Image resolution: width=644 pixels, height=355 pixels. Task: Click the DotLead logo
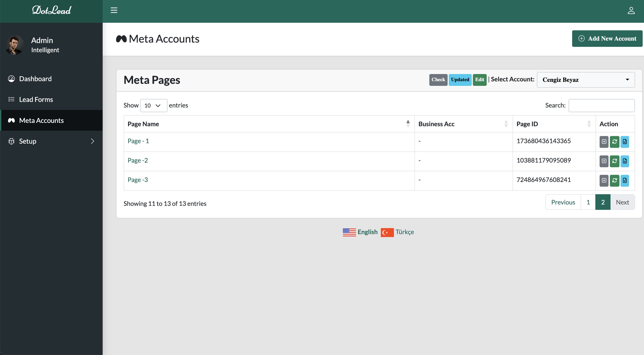tap(52, 10)
